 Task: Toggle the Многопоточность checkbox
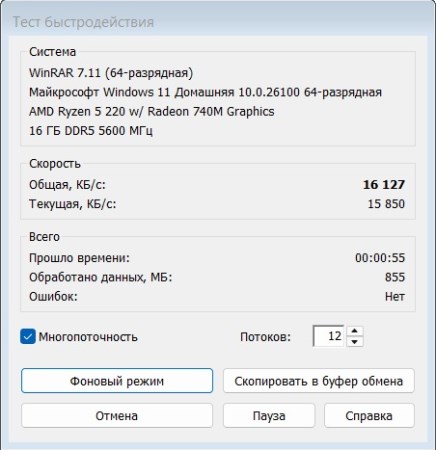(x=28, y=336)
